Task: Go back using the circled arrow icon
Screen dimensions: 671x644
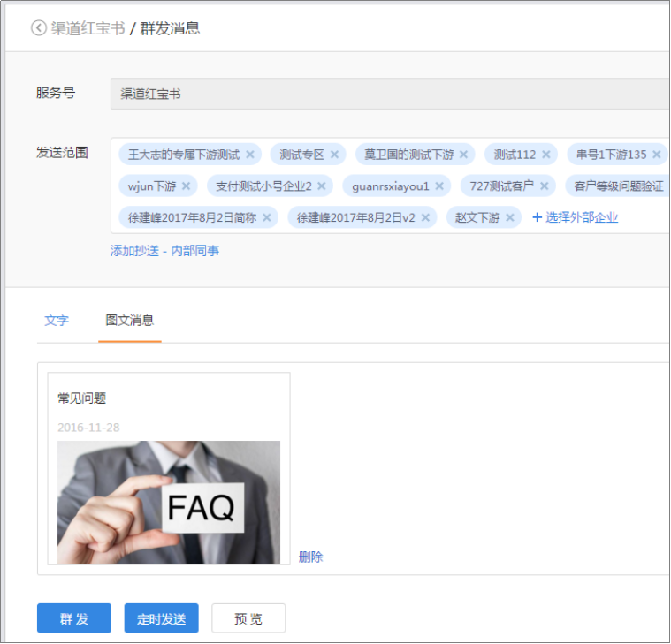Action: (x=39, y=28)
